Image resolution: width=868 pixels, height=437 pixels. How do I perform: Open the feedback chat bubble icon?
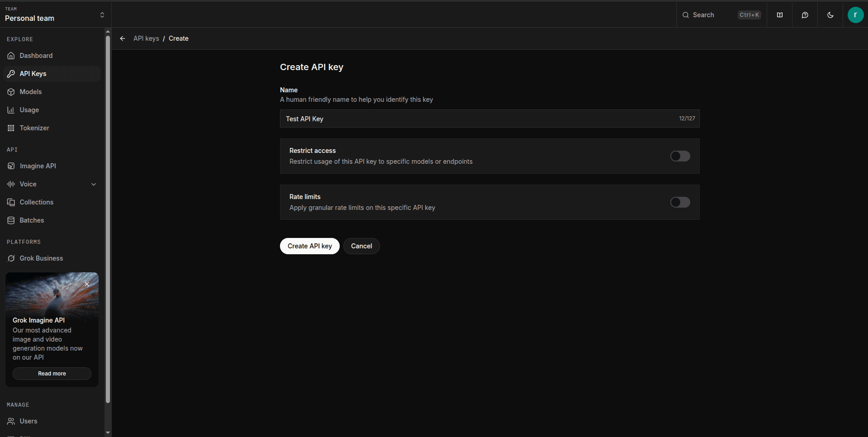pyautogui.click(x=805, y=15)
